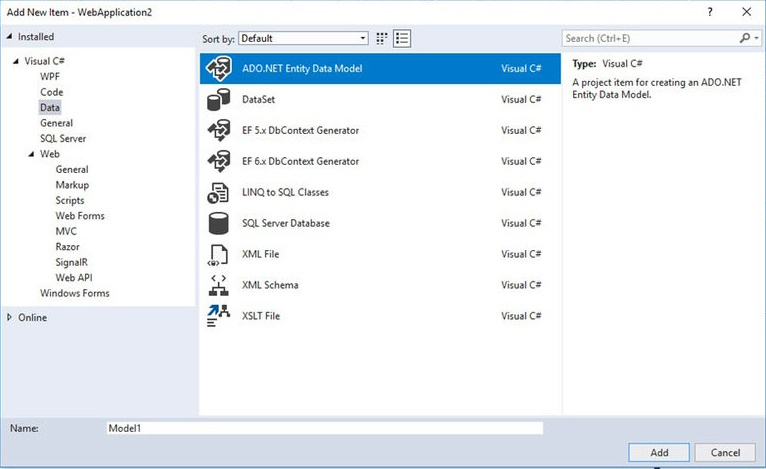
Task: Collapse the Web tree node
Action: click(x=32, y=154)
